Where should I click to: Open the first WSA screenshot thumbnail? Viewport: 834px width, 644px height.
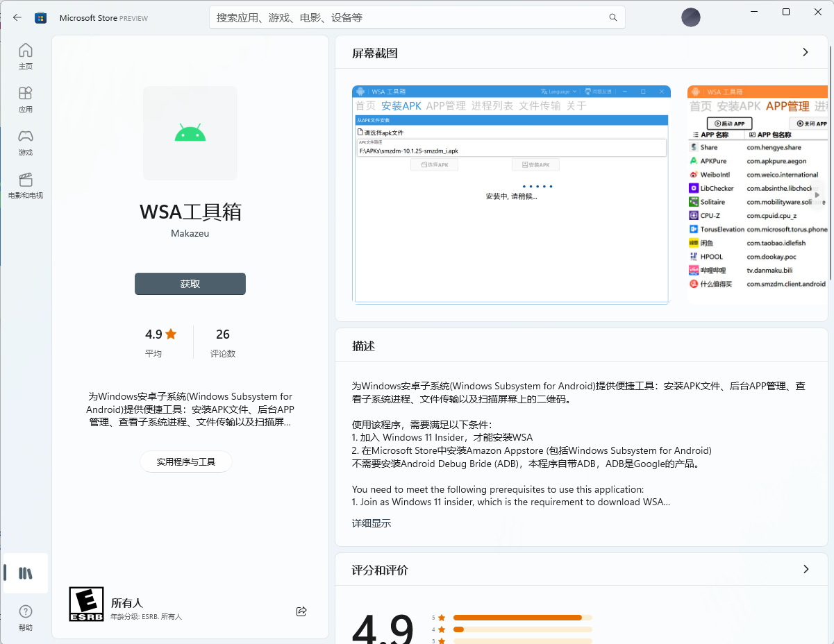[x=512, y=195]
